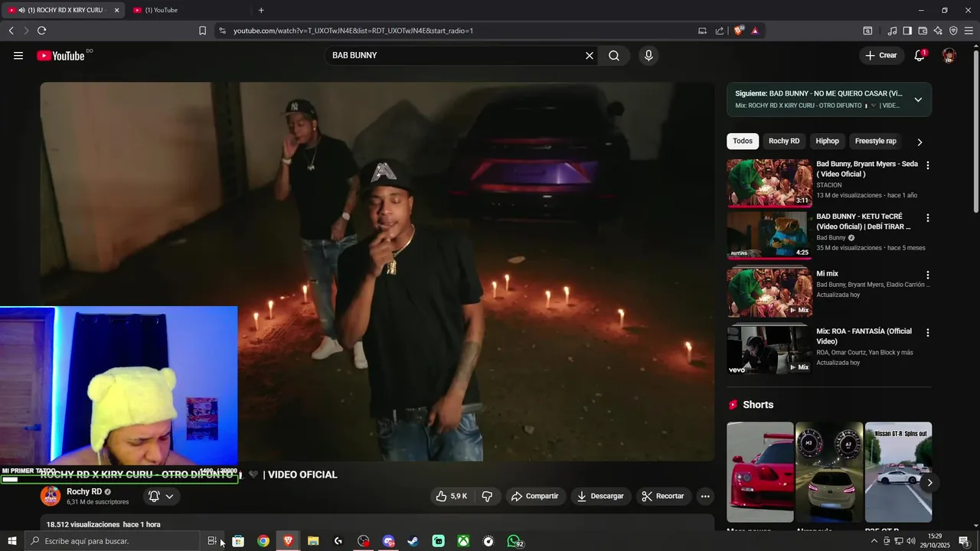Click the Recortar button
The image size is (980, 551).
pyautogui.click(x=663, y=496)
